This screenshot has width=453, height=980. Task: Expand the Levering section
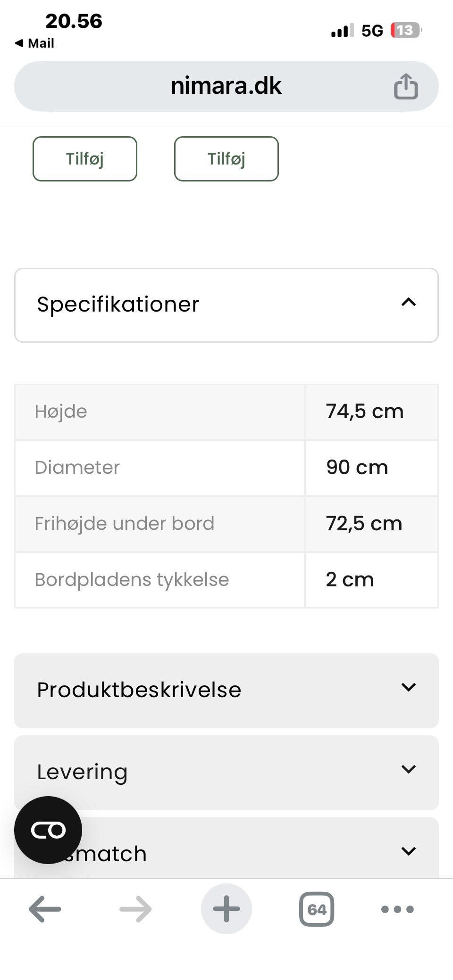tap(226, 772)
